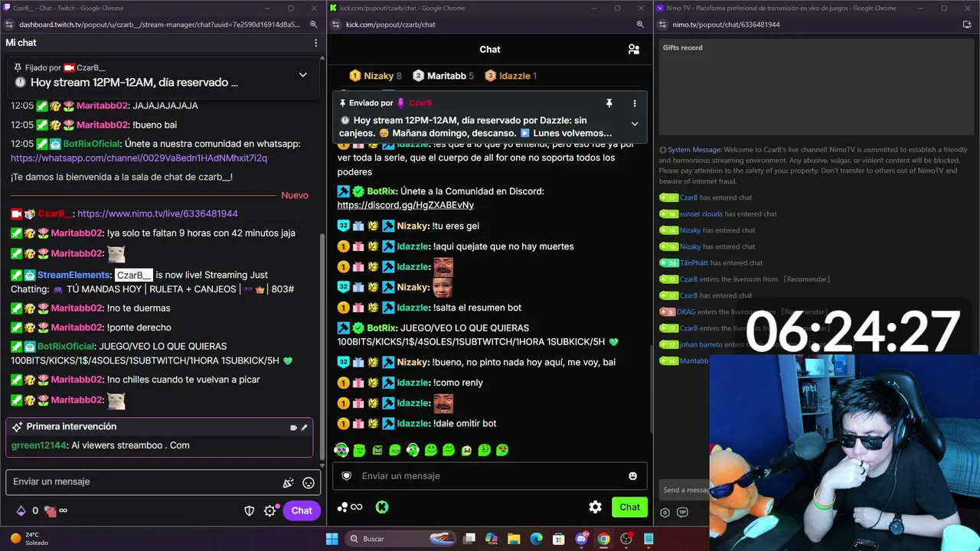
Task: Open Twitch chat settings gear
Action: [x=269, y=511]
